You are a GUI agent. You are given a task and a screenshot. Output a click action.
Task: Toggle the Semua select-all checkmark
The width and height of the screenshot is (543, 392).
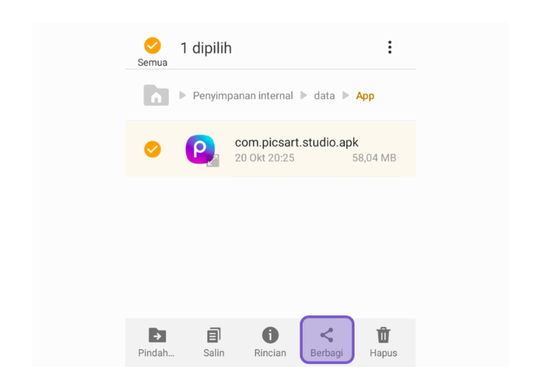152,45
